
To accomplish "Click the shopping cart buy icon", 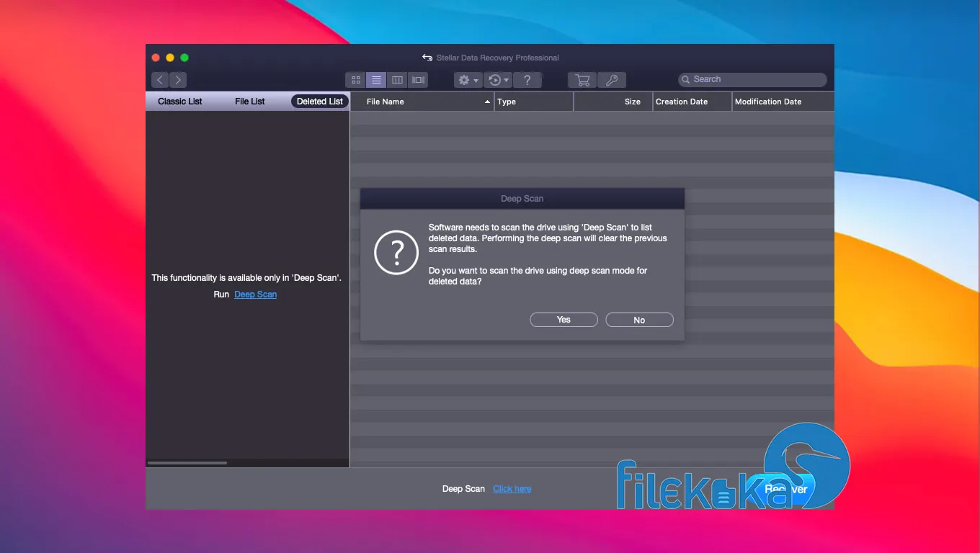I will coord(582,80).
